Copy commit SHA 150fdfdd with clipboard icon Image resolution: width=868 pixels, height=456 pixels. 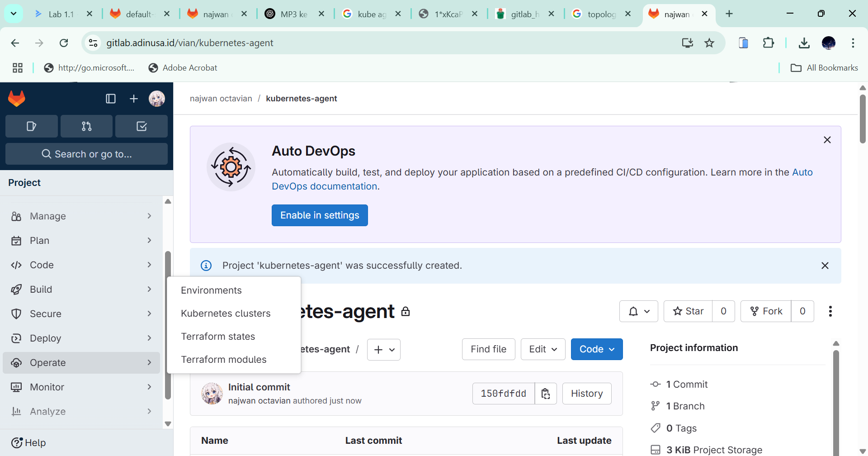pos(546,394)
